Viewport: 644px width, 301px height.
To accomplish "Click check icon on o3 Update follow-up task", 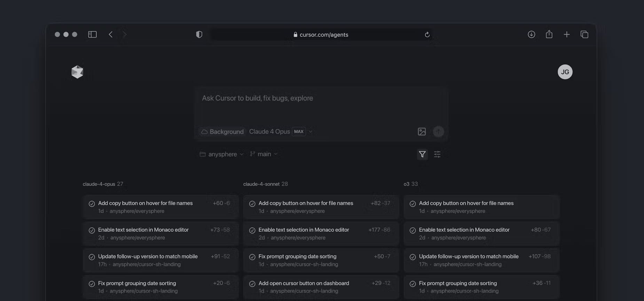I will (413, 257).
